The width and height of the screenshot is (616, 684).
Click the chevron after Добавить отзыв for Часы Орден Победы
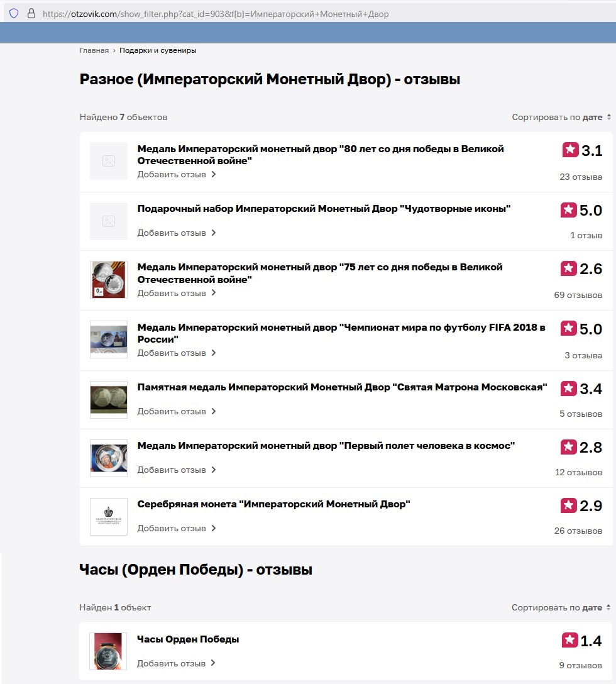coord(213,663)
